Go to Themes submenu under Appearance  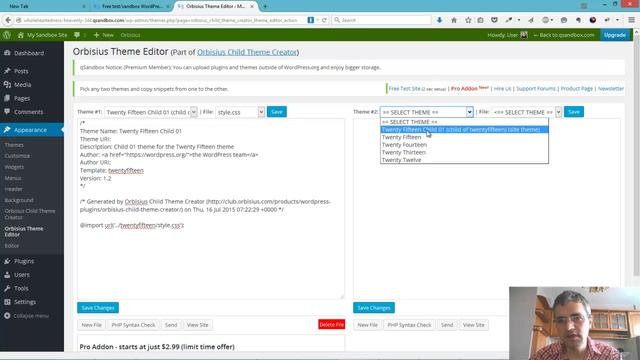tap(14, 145)
